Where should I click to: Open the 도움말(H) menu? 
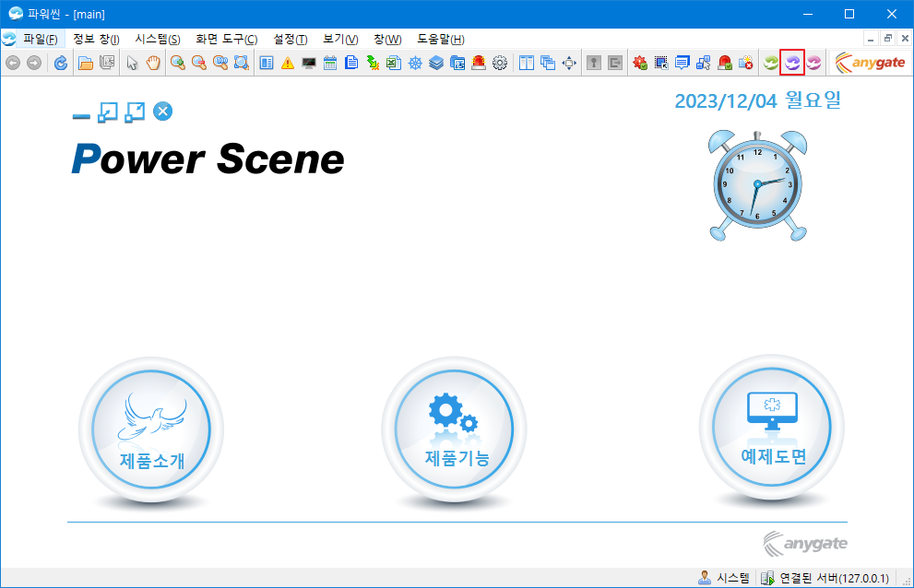(441, 39)
